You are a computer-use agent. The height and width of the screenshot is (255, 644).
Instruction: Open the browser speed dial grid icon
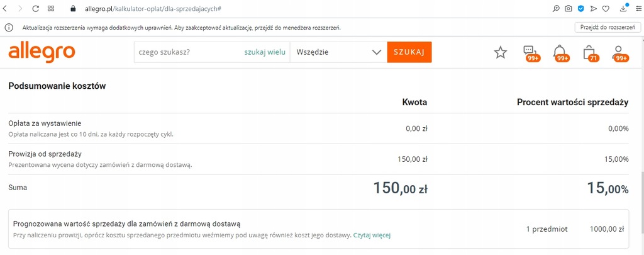tap(51, 8)
